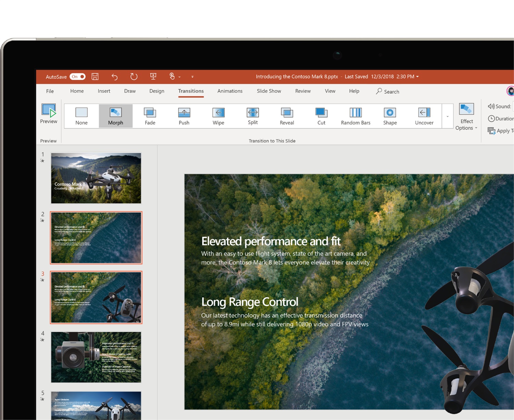Select the Push transition
This screenshot has height=420, width=514.
[x=184, y=116]
